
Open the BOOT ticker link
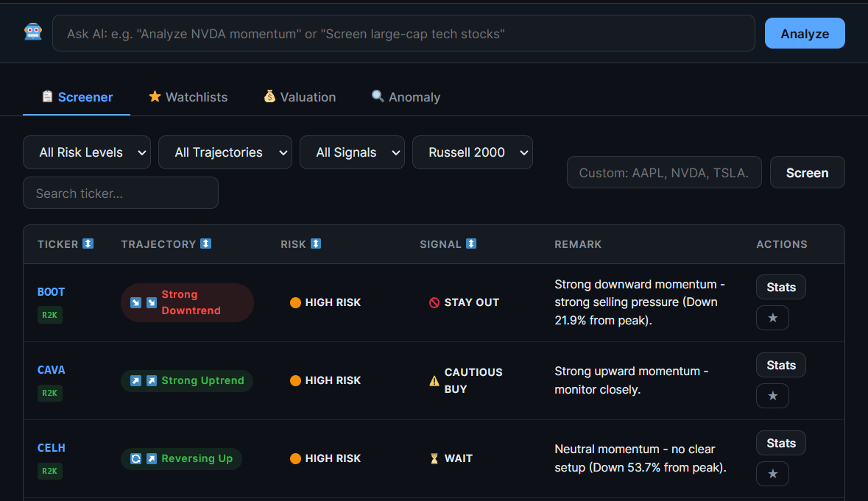click(x=51, y=292)
